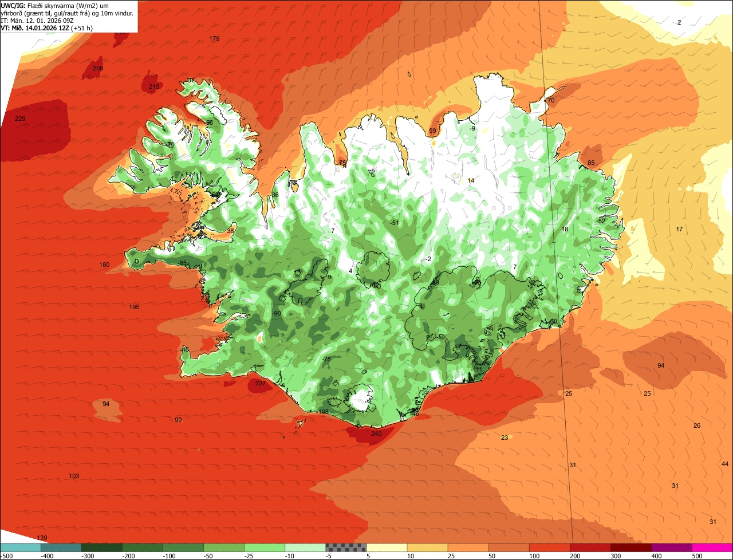Click the map value "179"
The height and width of the screenshot is (560, 733).
214,39
